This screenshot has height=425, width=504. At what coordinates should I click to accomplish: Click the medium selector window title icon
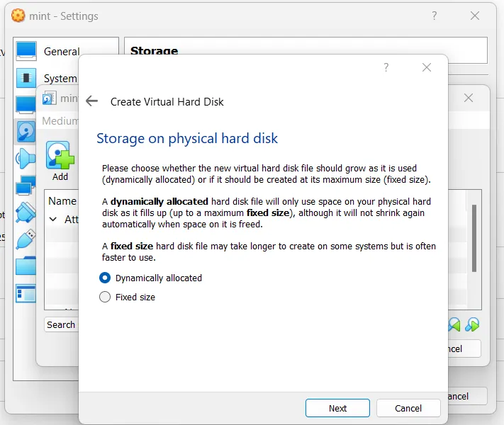click(x=49, y=98)
